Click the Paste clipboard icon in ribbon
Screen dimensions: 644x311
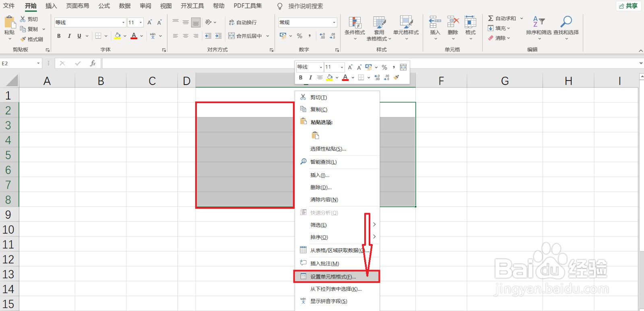(9, 22)
